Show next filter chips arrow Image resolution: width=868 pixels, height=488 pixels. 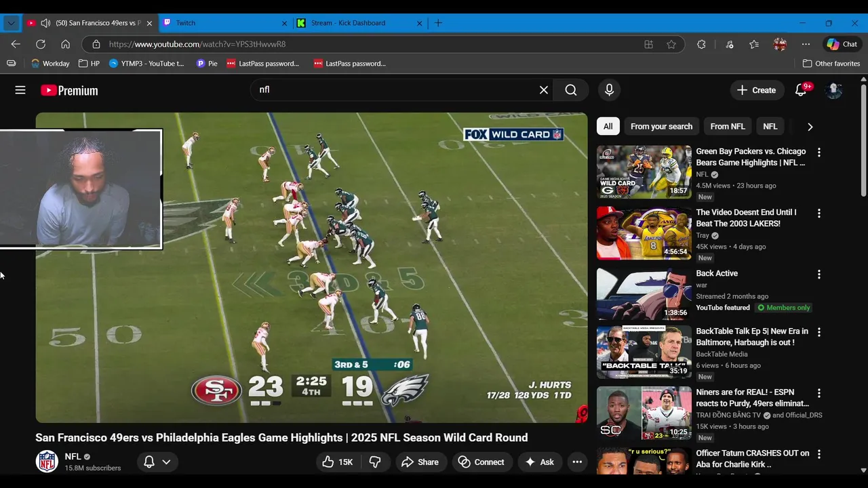pyautogui.click(x=810, y=127)
